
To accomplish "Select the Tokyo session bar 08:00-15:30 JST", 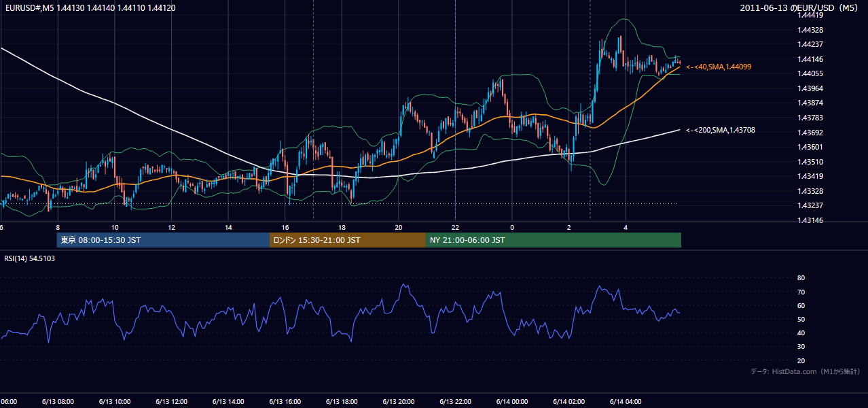I will [164, 240].
